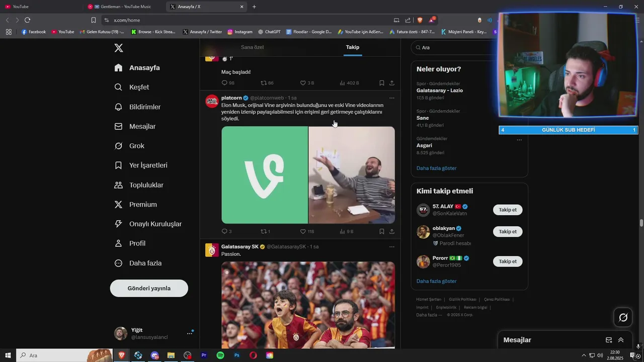Open Bildirimler notifications

[137, 107]
